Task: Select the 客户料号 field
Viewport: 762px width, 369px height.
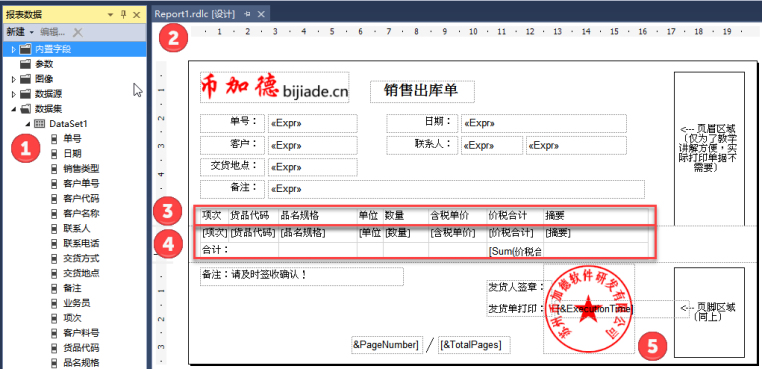Action: (x=81, y=333)
